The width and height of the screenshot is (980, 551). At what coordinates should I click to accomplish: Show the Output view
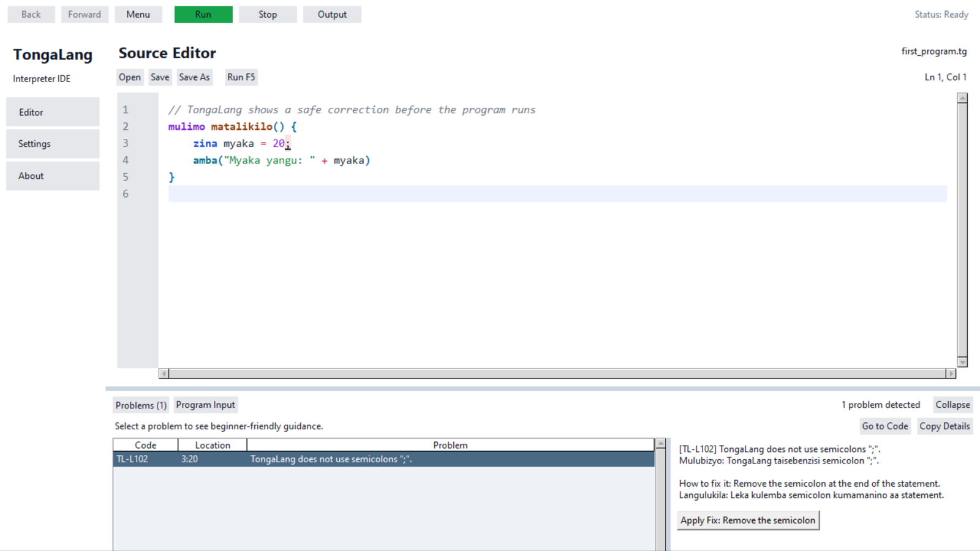(332, 15)
